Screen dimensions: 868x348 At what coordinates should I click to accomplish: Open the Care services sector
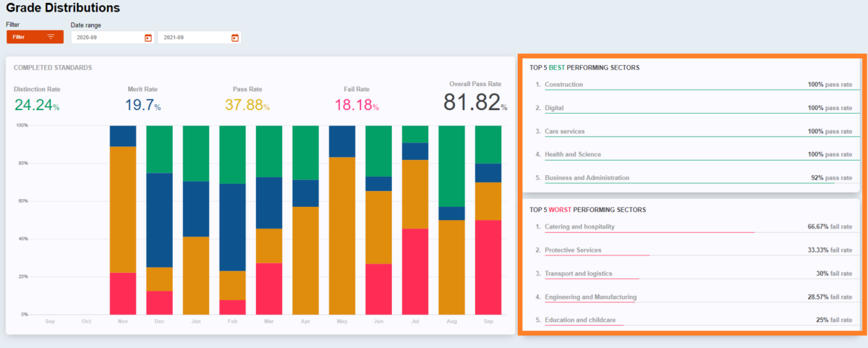pos(564,132)
